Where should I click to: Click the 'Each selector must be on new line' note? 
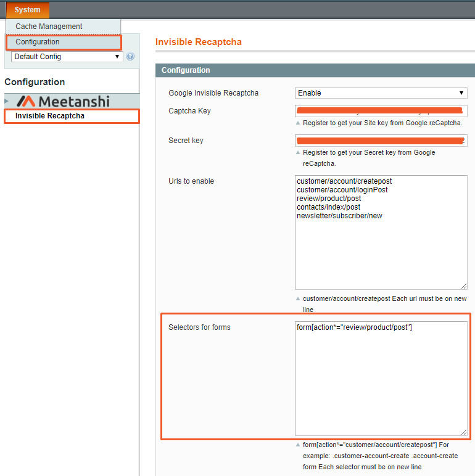click(x=370, y=467)
